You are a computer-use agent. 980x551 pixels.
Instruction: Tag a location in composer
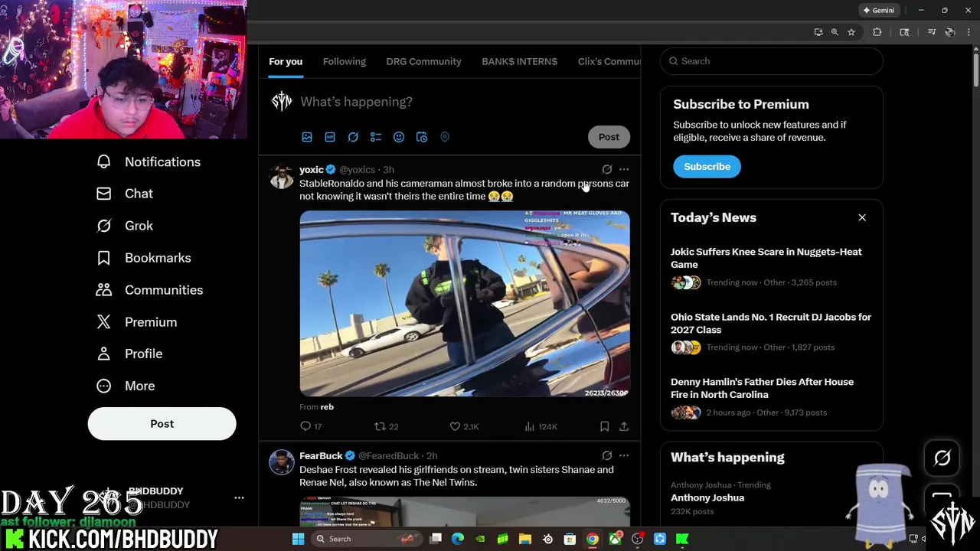point(445,137)
